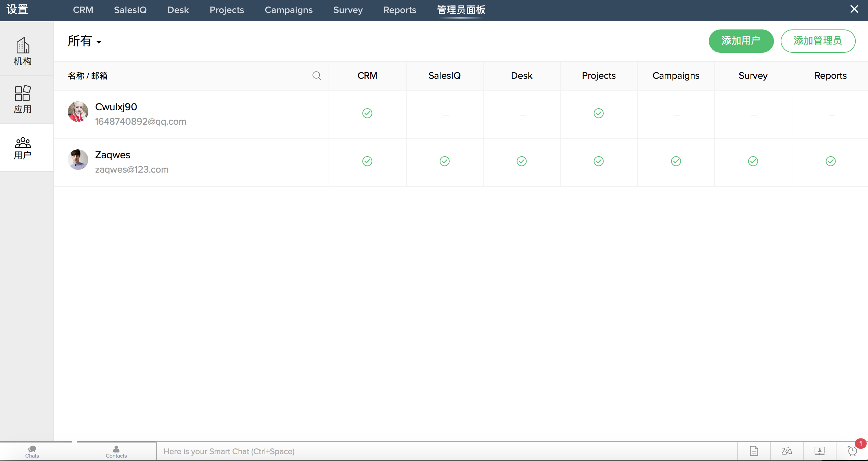
Task: Click the document note icon in bottom bar
Action: (754, 451)
